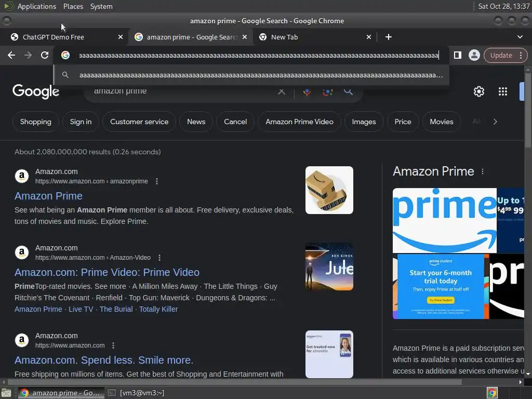532x399 pixels.
Task: Click the Get treated now for sinusitis thumbnail
Action: click(x=329, y=354)
